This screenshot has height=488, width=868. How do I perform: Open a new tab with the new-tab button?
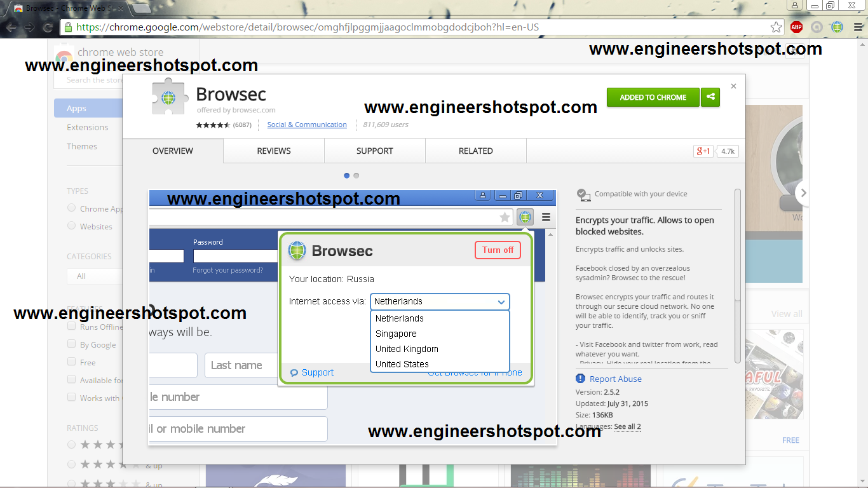[x=142, y=8]
